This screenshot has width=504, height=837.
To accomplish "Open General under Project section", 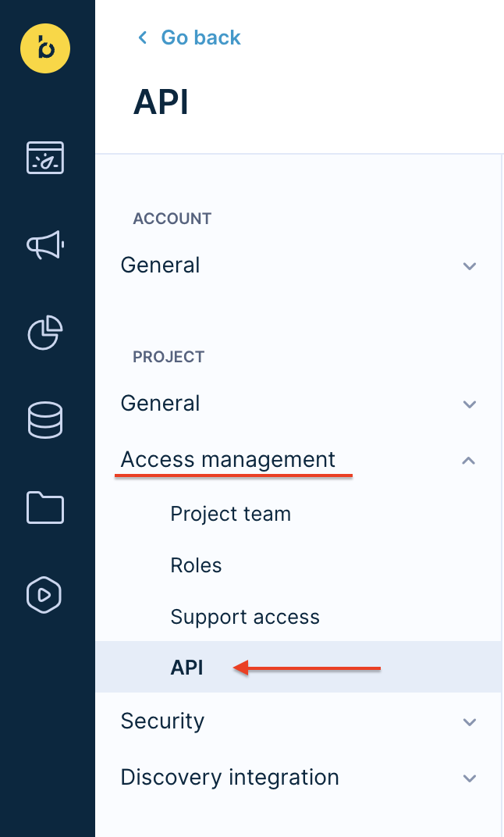I will [x=161, y=404].
